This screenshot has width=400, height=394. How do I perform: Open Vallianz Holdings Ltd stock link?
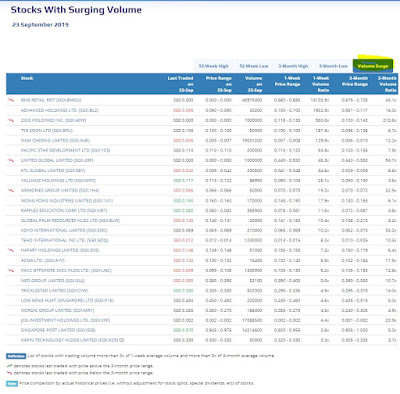pyautogui.click(x=58, y=180)
